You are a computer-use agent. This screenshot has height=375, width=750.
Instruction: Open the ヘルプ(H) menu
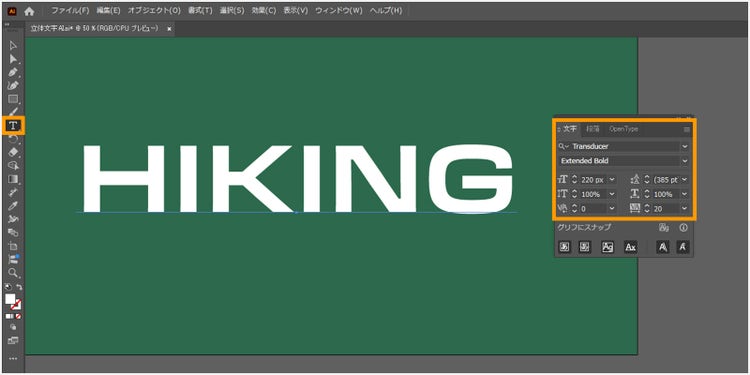[386, 11]
